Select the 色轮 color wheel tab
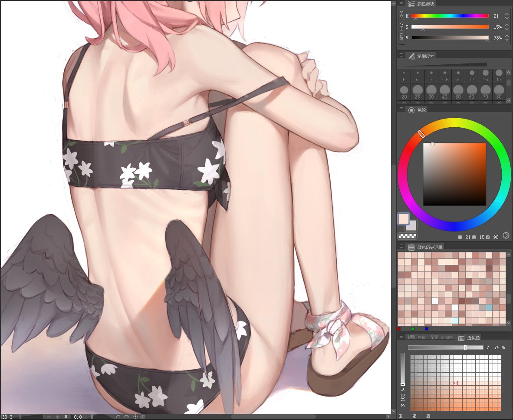513x420 pixels. 417,110
